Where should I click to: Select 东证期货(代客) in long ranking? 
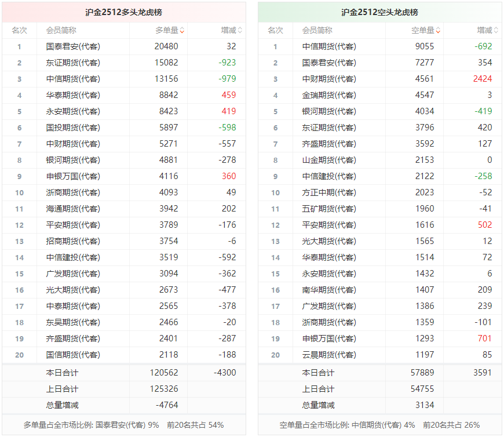click(x=73, y=63)
